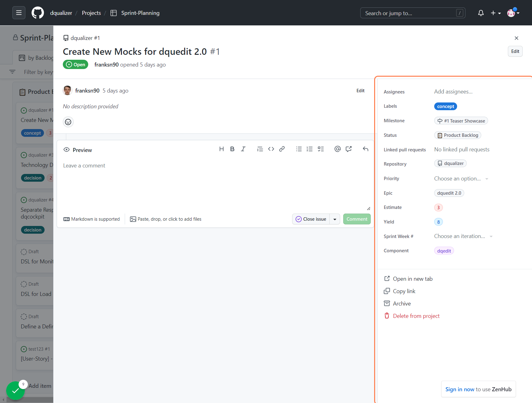Insert bulleted list
The height and width of the screenshot is (403, 532).
pyautogui.click(x=299, y=149)
